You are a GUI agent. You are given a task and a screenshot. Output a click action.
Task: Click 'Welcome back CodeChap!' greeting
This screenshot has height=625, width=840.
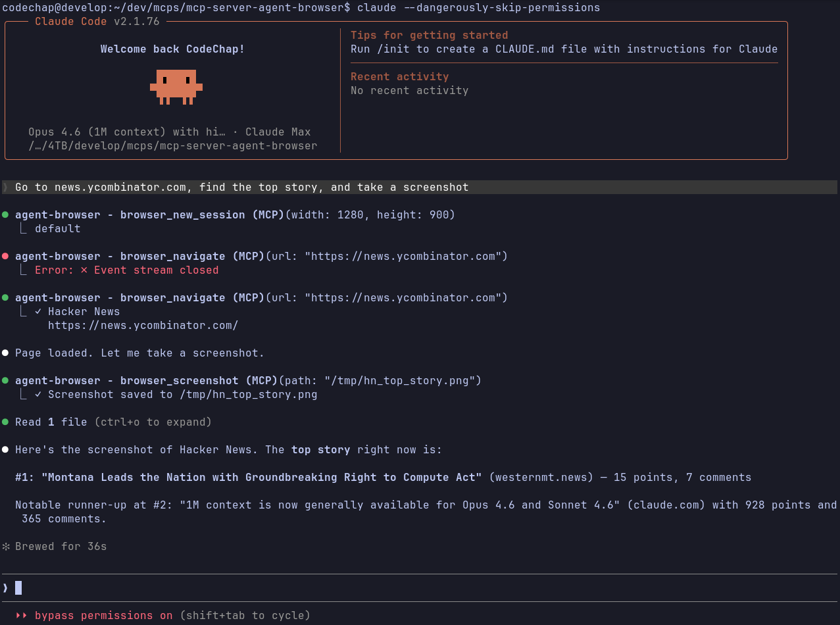pyautogui.click(x=173, y=49)
